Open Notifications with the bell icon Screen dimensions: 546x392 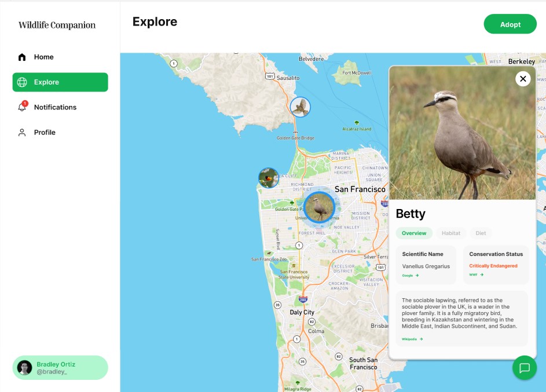(22, 107)
